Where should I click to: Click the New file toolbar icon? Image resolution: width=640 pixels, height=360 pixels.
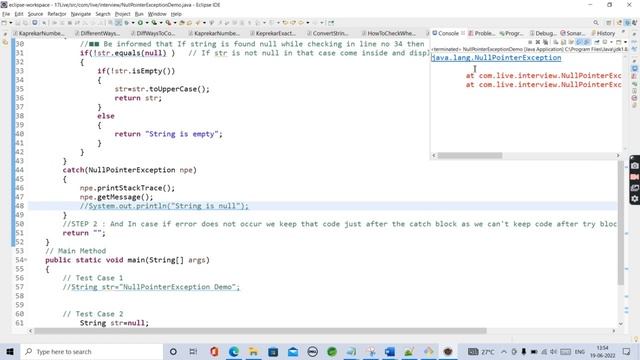(4, 23)
